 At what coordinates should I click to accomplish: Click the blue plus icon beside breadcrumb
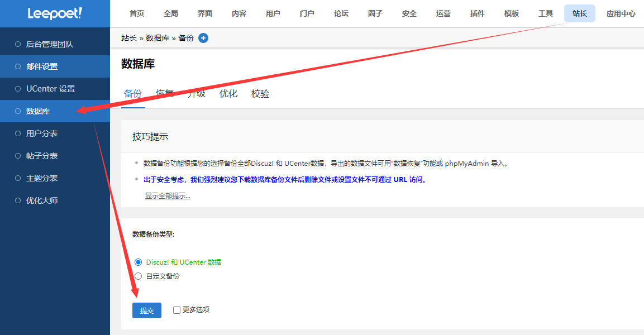[203, 38]
